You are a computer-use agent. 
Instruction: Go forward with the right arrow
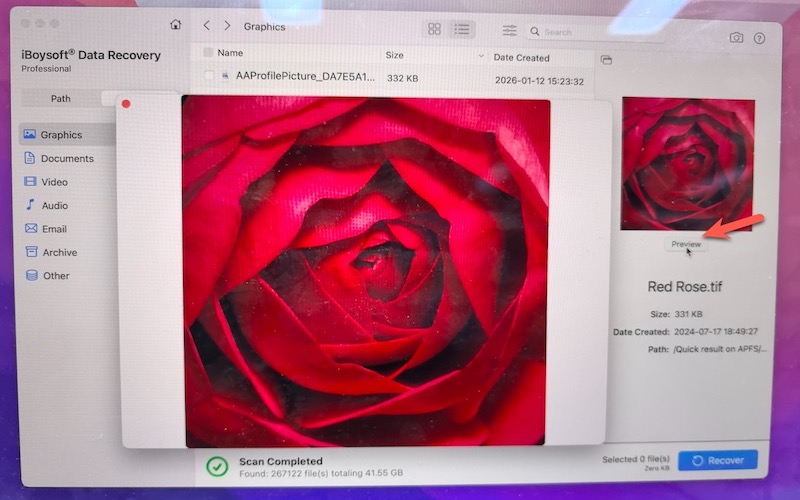pyautogui.click(x=227, y=26)
